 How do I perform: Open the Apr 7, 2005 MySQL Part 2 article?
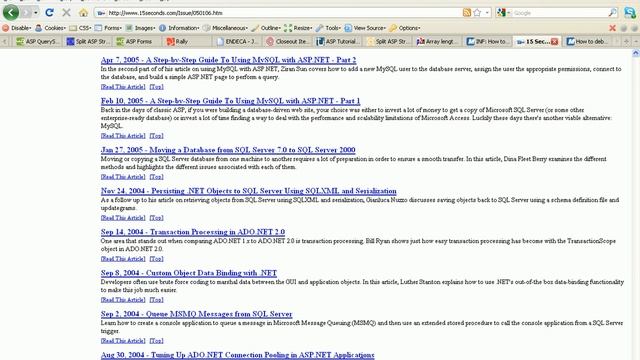click(x=228, y=60)
